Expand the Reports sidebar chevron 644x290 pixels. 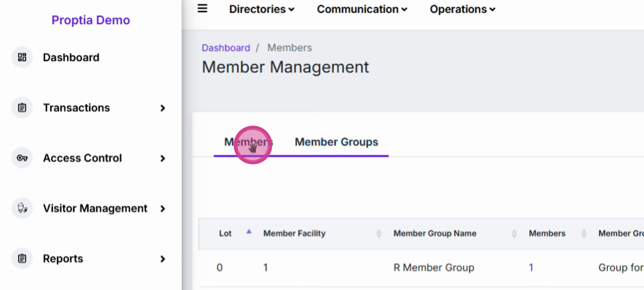[162, 258]
